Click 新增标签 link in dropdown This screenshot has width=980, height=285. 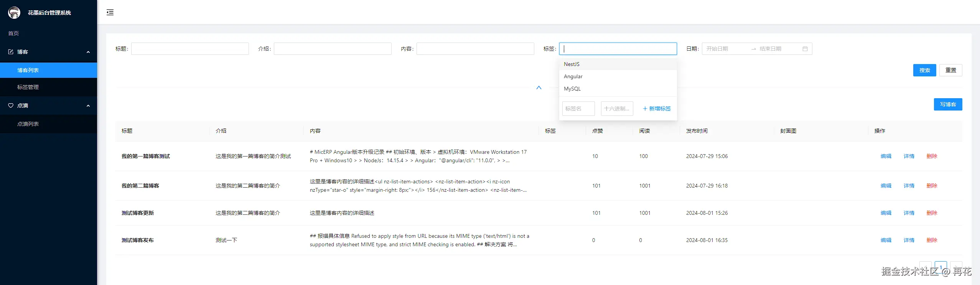[x=657, y=109]
